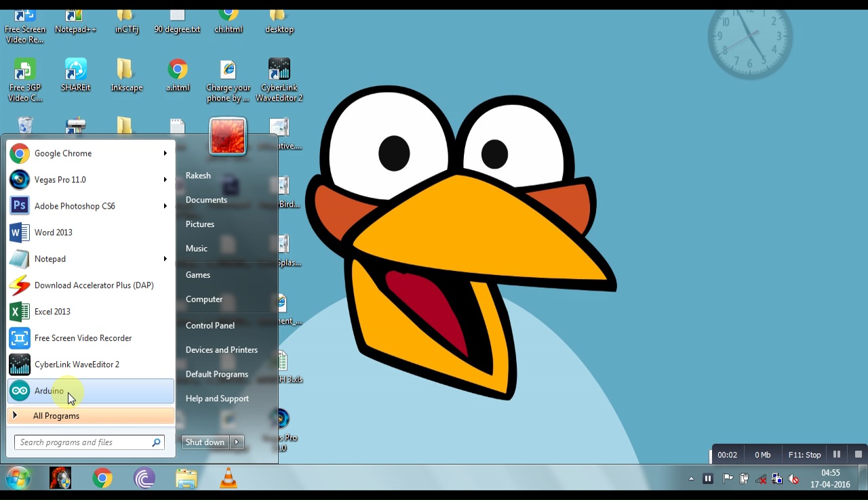Open Google Chrome from Start menu list
Image resolution: width=868 pixels, height=500 pixels.
coord(91,154)
